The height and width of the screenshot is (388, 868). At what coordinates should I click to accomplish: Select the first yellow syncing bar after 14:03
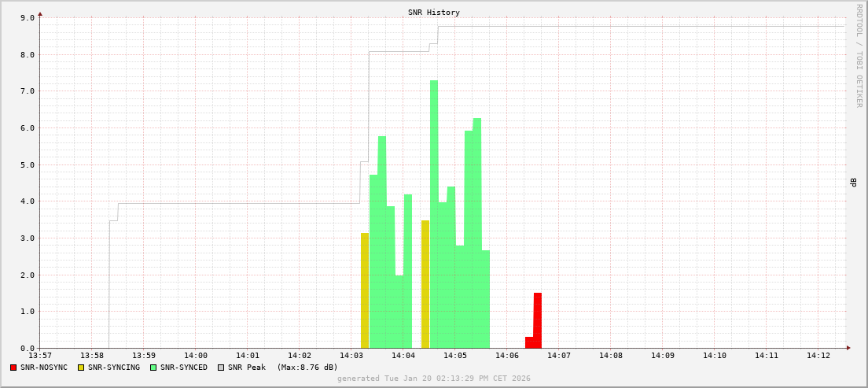click(x=365, y=291)
